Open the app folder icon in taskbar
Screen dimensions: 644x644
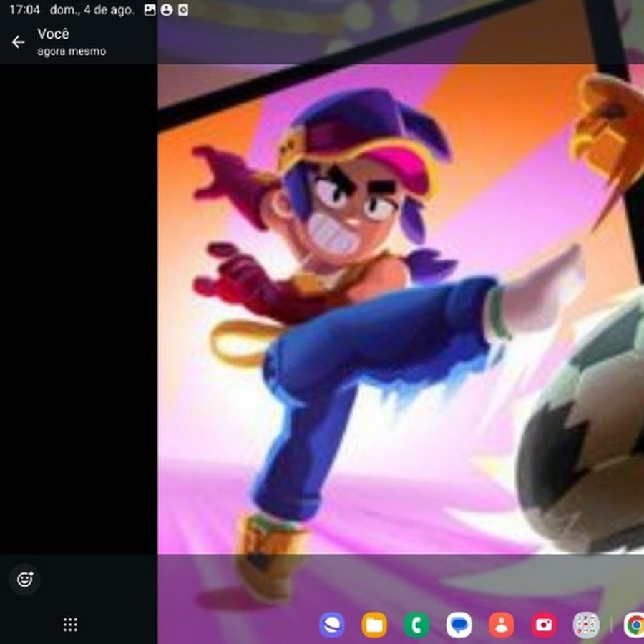click(587, 625)
